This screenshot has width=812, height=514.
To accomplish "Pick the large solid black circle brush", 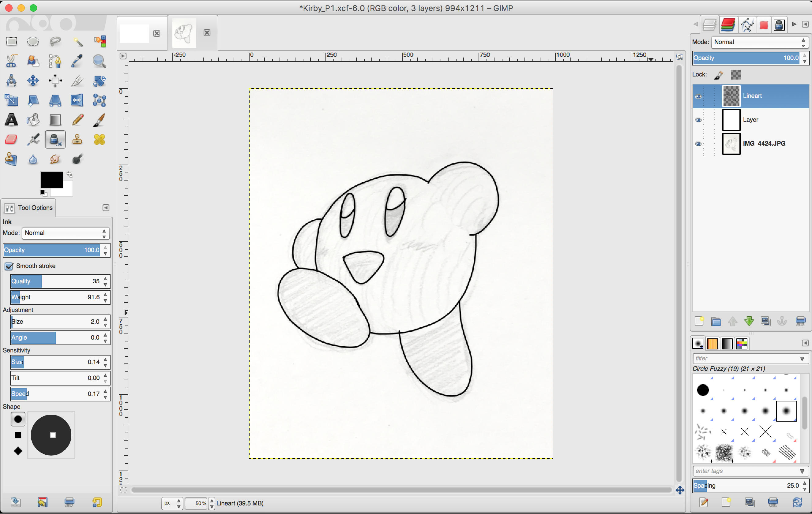I will tap(703, 390).
